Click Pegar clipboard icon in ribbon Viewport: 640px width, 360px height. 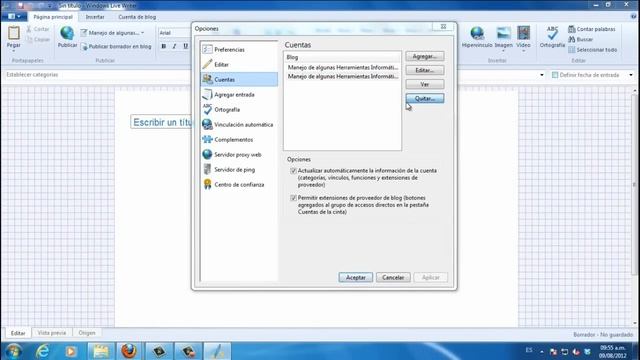click(x=13, y=33)
